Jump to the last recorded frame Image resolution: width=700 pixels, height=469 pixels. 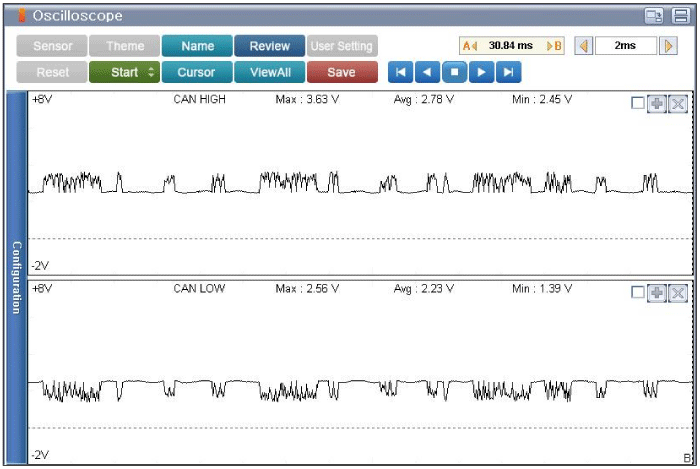508,72
